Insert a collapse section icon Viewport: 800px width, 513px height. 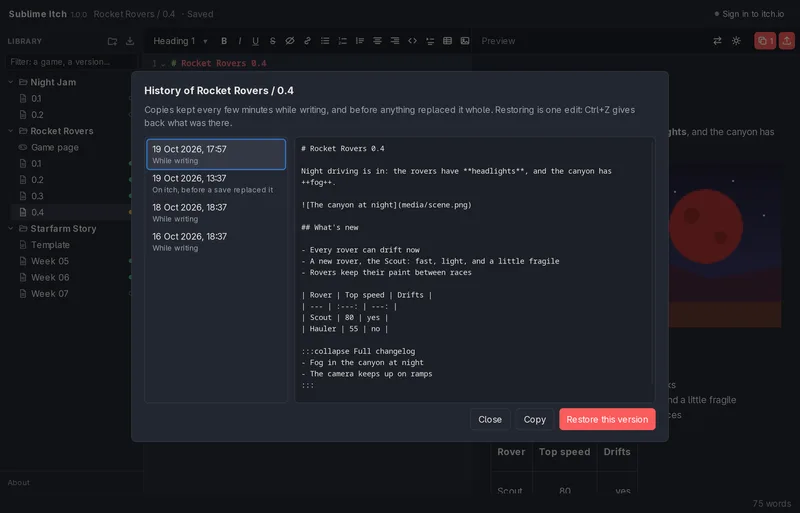430,41
